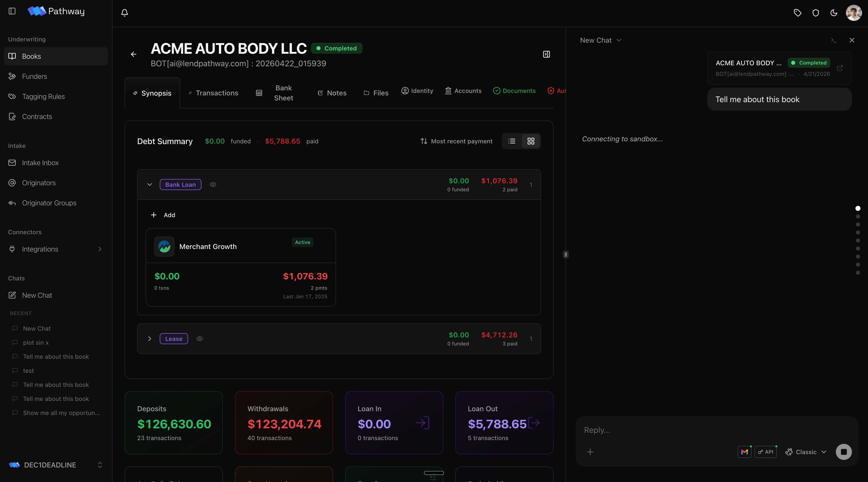This screenshot has width=868, height=482.
Task: Open the Files tab
Action: [x=376, y=93]
